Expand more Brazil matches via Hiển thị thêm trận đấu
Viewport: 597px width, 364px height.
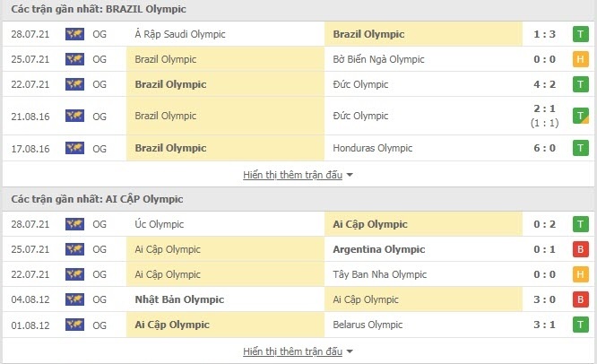coord(292,175)
